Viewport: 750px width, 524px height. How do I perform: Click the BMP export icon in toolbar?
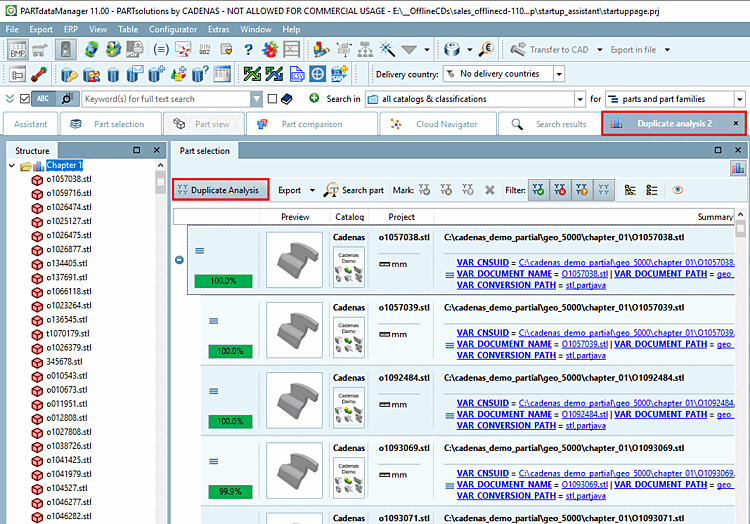(x=18, y=49)
